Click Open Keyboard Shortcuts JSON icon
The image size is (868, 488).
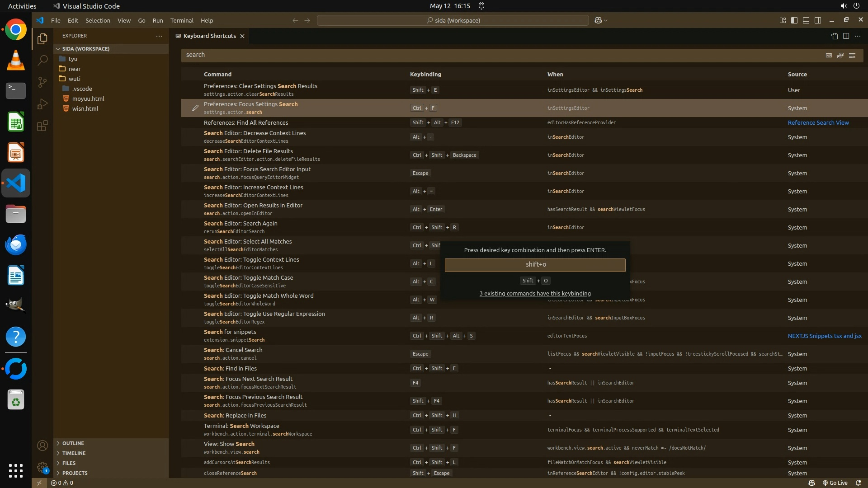coord(834,36)
